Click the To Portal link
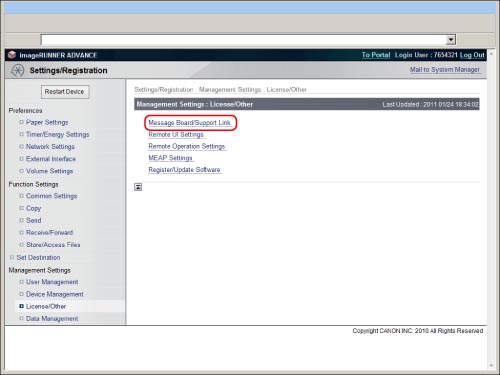 [x=376, y=55]
